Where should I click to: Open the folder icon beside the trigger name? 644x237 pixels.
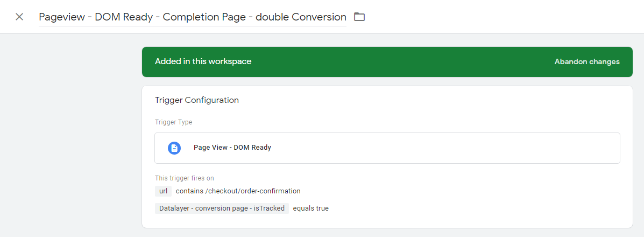359,17
